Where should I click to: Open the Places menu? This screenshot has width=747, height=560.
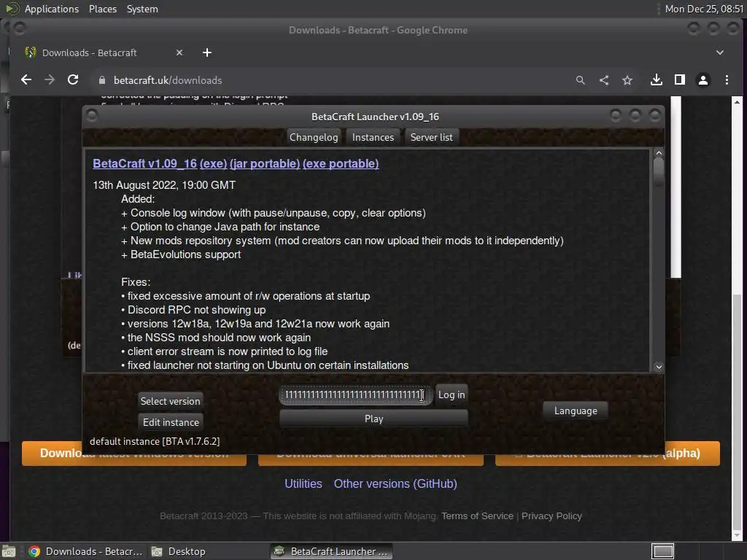click(103, 9)
